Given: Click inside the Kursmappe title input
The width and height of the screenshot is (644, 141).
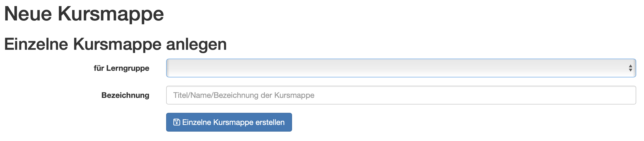Looking at the screenshot, I should coord(400,95).
